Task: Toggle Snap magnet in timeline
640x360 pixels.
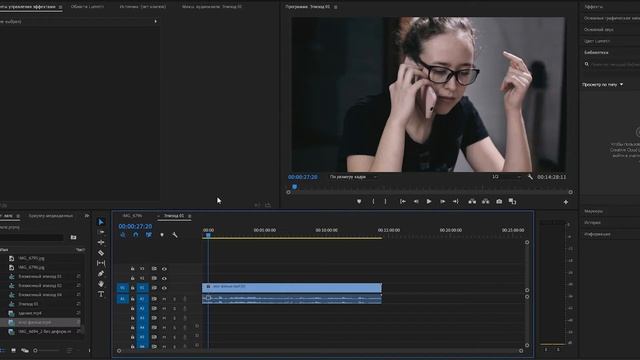Action: 136,235
